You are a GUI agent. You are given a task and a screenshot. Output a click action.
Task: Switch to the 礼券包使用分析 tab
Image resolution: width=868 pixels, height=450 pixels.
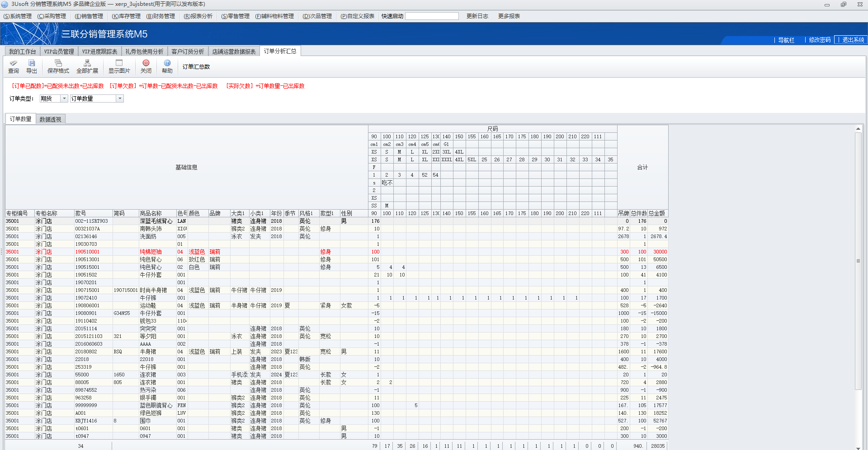point(144,52)
